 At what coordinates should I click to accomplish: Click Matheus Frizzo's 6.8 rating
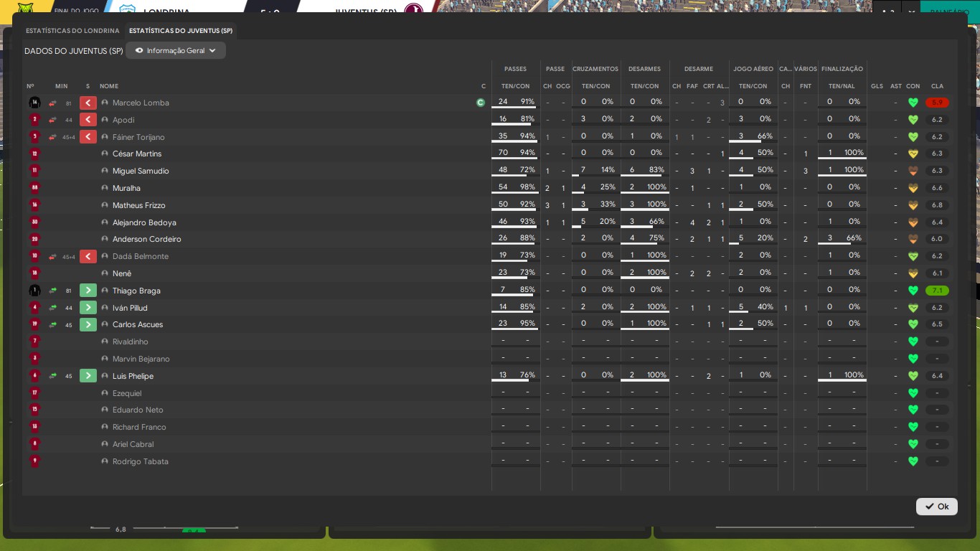(937, 205)
